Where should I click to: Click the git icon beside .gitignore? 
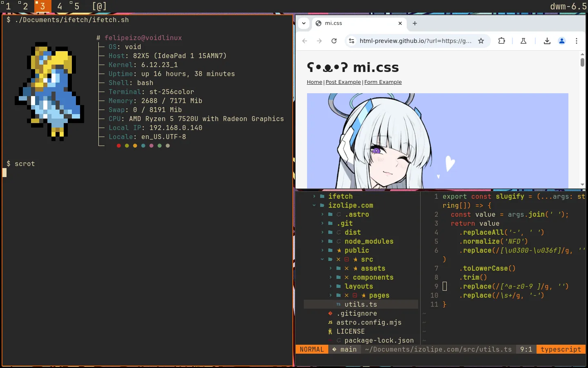(330, 314)
